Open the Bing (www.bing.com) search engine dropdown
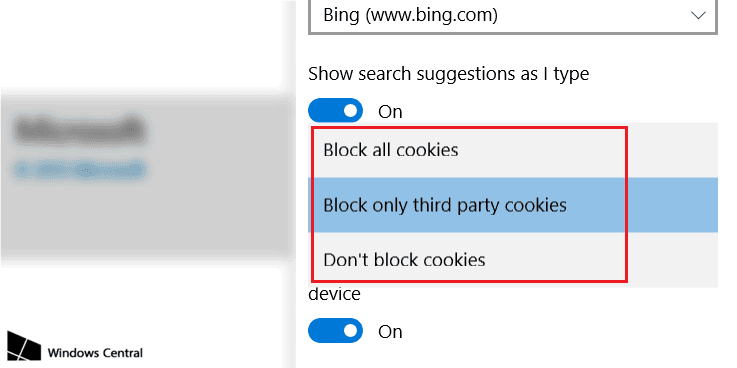Viewport: 737px width, 368px height. (512, 16)
